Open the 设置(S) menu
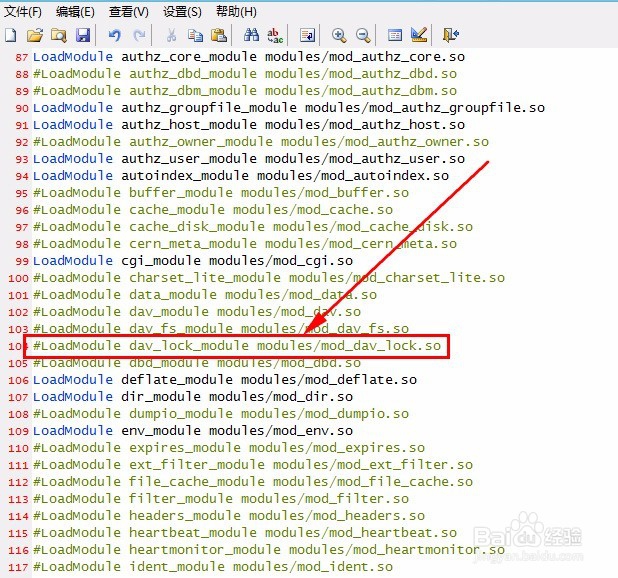Viewport: 618px width, 578px height. (182, 12)
